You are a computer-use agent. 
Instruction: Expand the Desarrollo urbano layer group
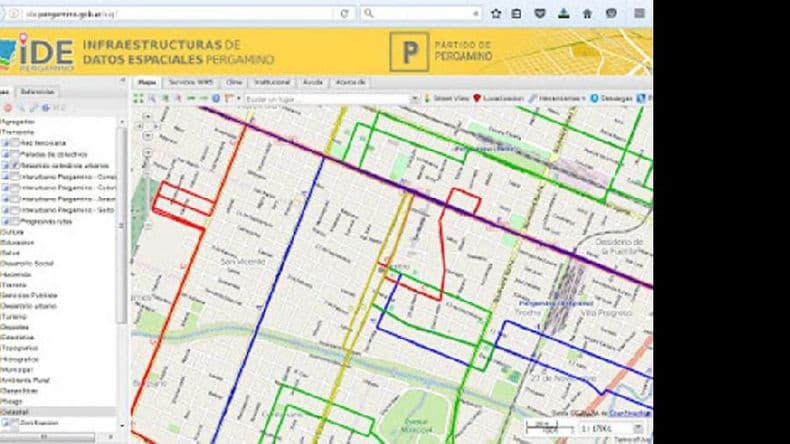click(28, 306)
